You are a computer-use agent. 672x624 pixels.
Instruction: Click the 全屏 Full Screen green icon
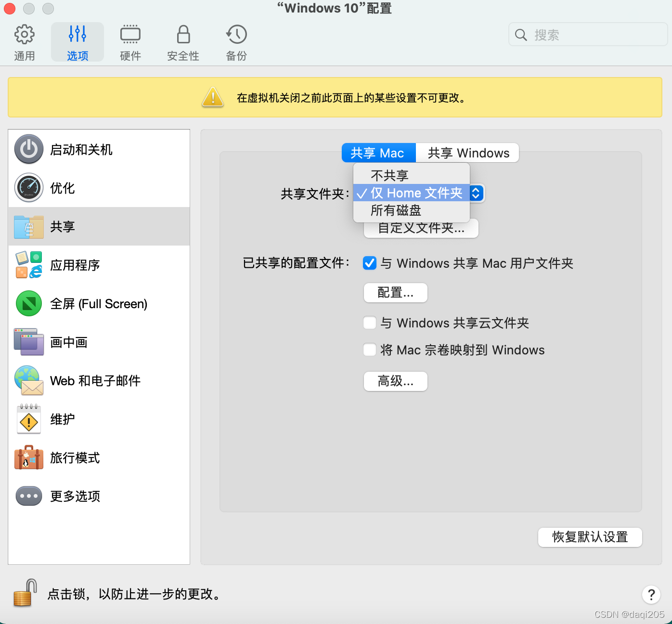coord(29,303)
